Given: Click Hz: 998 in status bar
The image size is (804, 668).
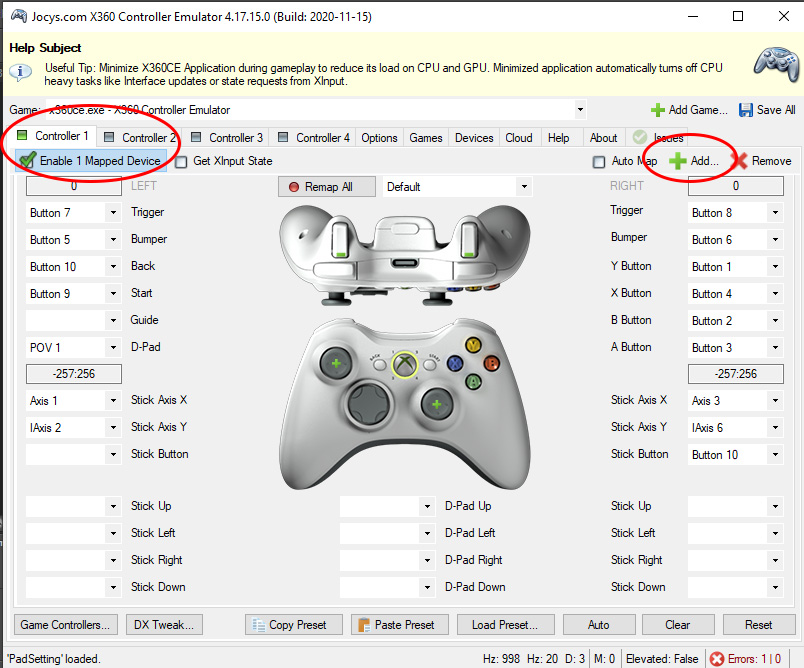Looking at the screenshot, I should (x=501, y=659).
